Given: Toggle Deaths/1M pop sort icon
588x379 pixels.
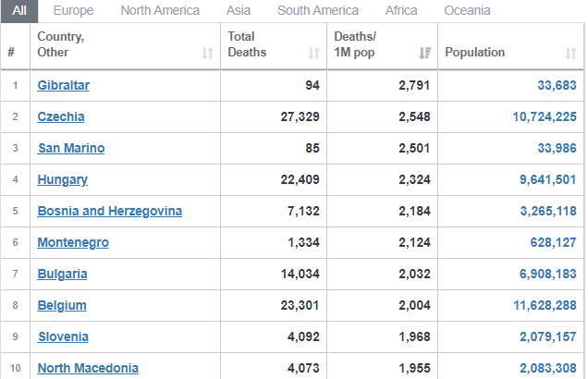Looking at the screenshot, I should click(x=425, y=54).
